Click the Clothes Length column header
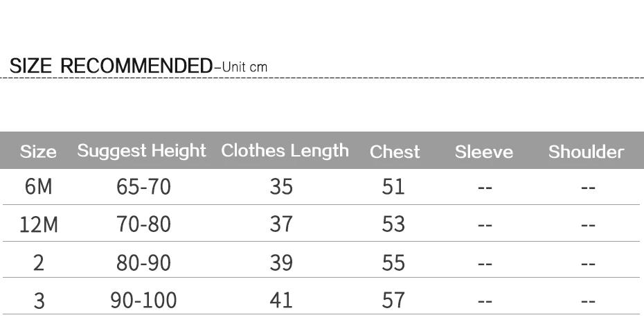The height and width of the screenshot is (331, 644). click(285, 150)
